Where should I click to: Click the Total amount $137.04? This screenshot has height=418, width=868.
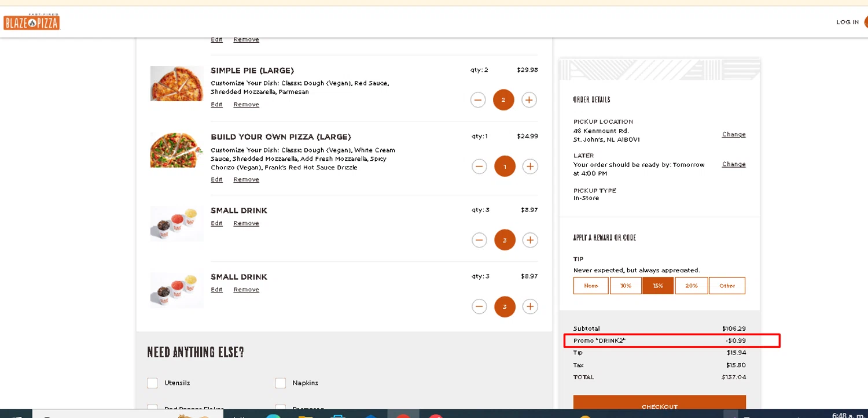coord(734,377)
